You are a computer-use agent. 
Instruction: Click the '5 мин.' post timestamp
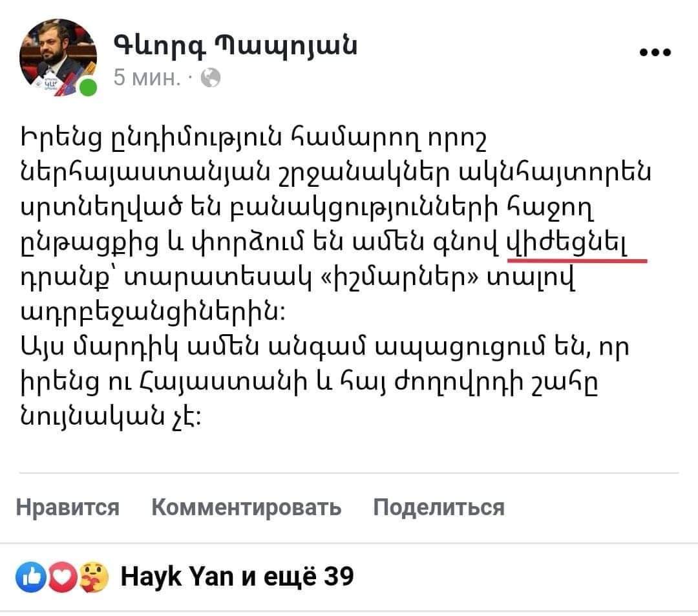(147, 79)
